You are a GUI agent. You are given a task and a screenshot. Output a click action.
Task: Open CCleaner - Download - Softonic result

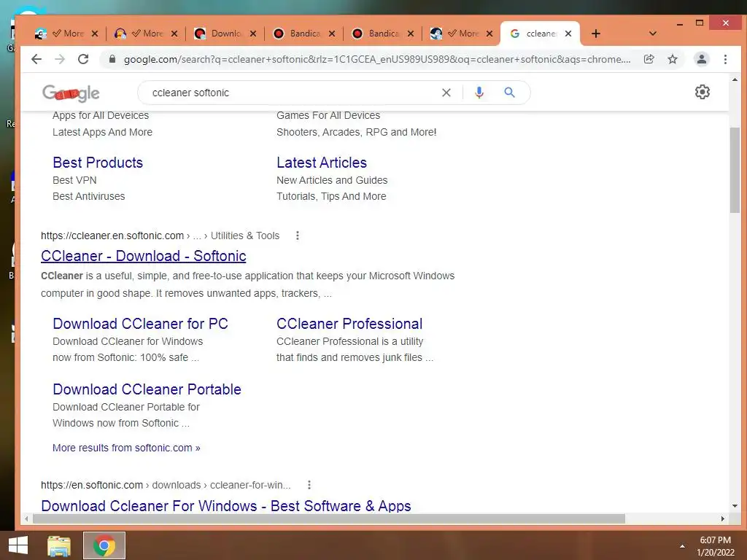coord(144,256)
